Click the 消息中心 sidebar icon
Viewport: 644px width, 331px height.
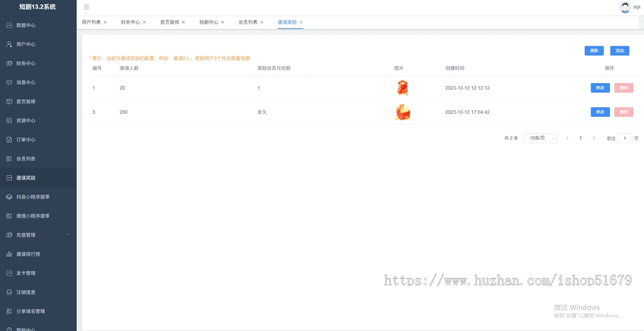tap(9, 82)
